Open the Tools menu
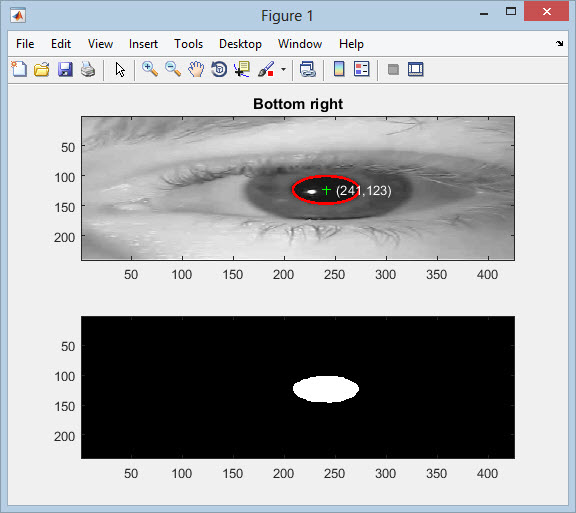576x513 pixels. coord(188,44)
